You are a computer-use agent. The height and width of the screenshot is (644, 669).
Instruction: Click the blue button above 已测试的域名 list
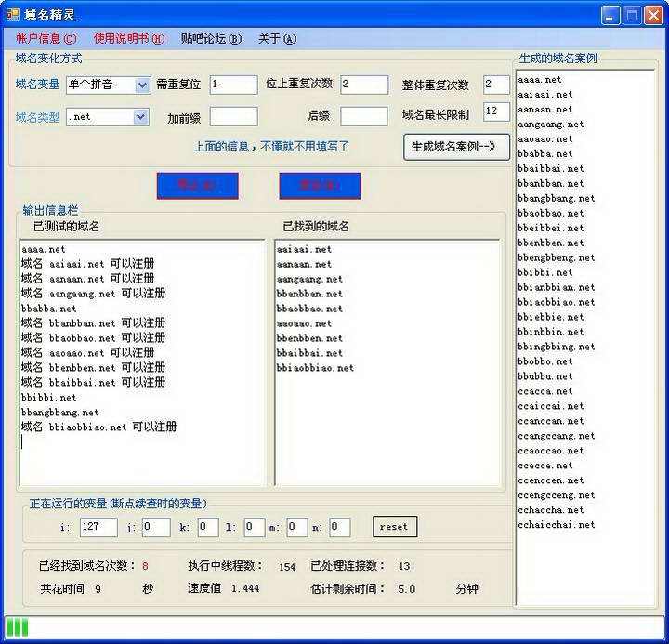(198, 186)
